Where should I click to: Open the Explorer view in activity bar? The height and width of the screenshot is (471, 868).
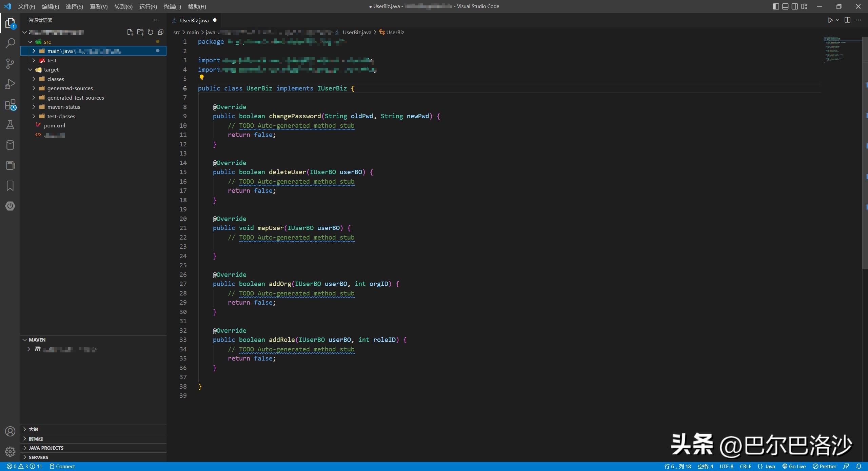(x=10, y=23)
